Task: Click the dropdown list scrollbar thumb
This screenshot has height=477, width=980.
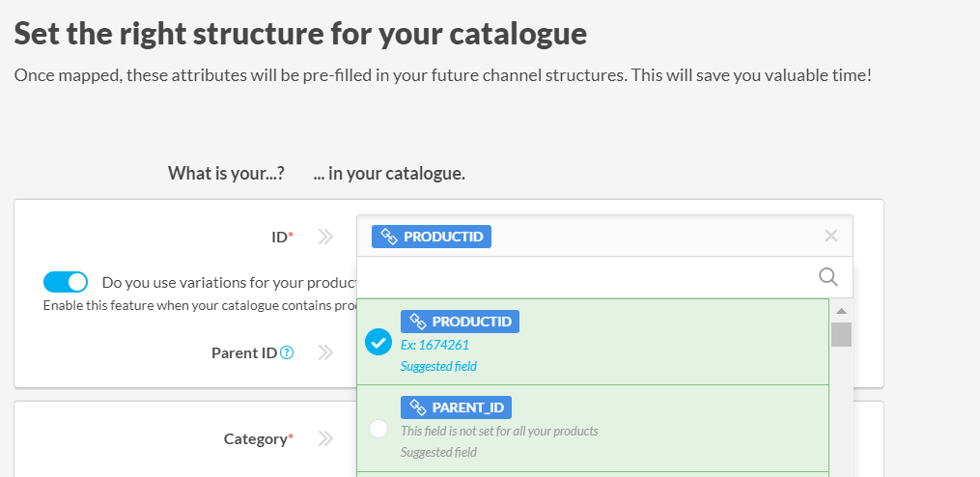Action: [841, 334]
